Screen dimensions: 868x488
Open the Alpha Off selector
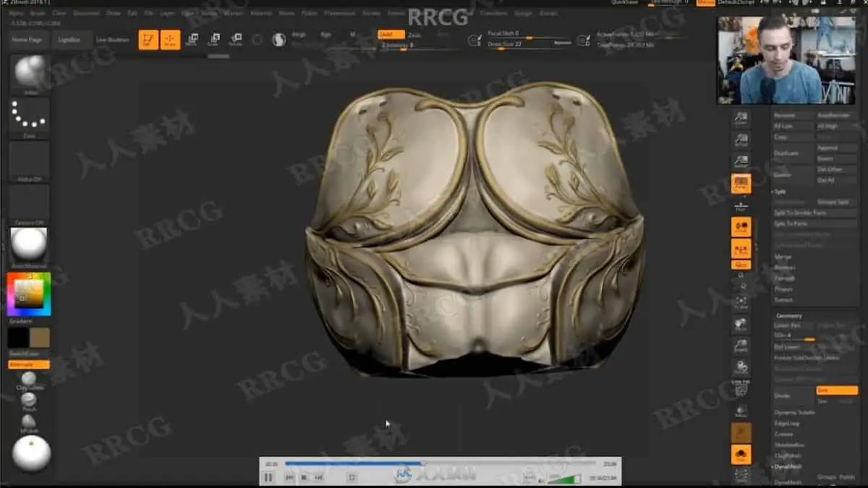(30, 161)
